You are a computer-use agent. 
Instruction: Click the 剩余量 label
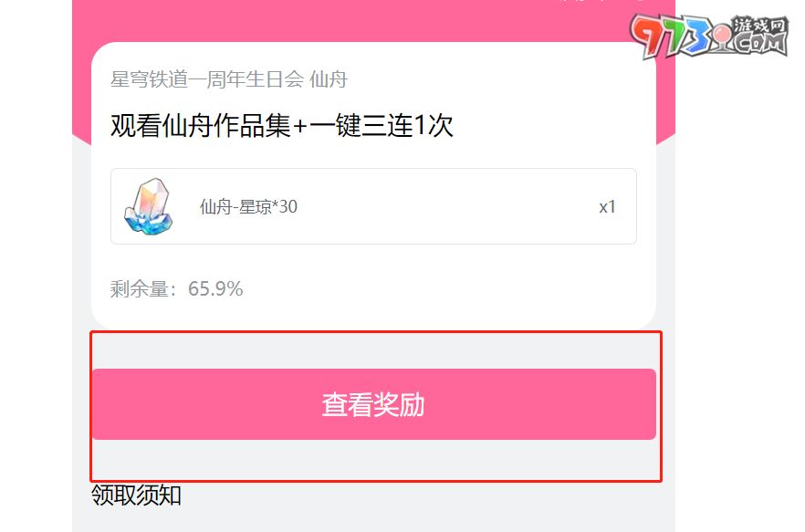[139, 288]
